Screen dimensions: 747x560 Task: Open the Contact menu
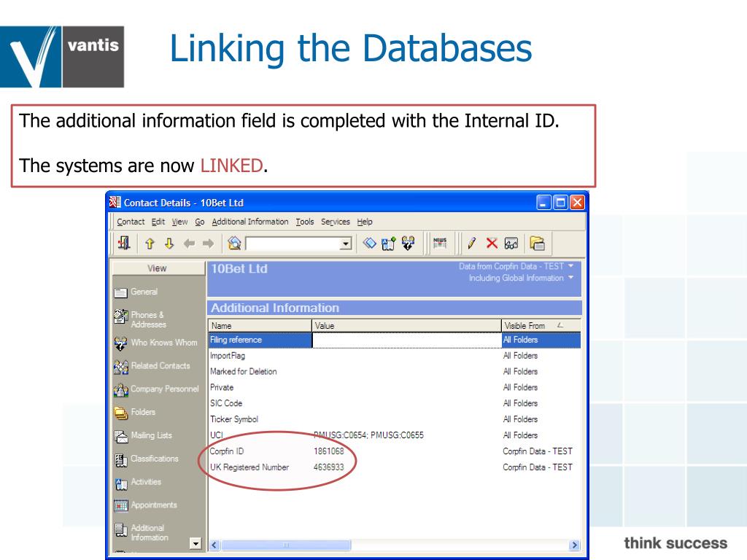tap(131, 222)
